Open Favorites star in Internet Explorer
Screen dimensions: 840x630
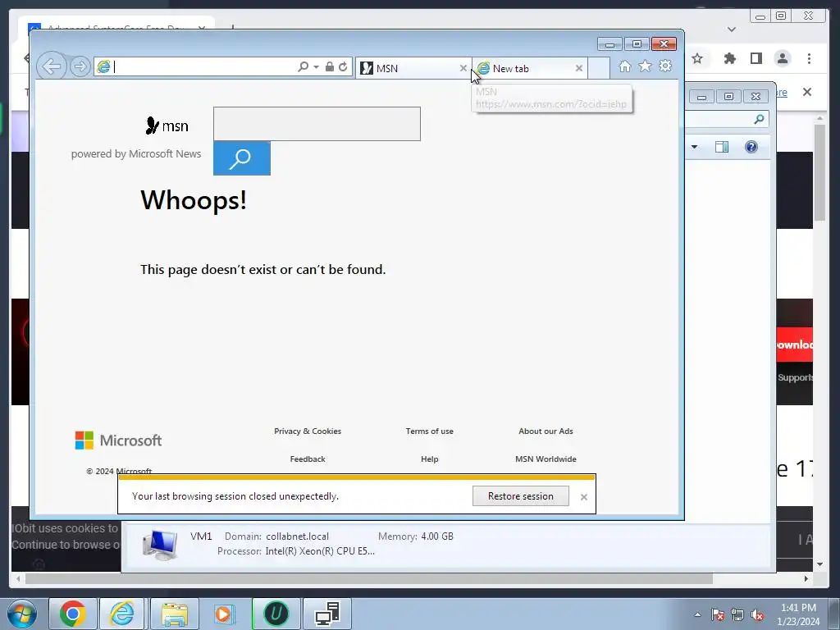coord(645,66)
